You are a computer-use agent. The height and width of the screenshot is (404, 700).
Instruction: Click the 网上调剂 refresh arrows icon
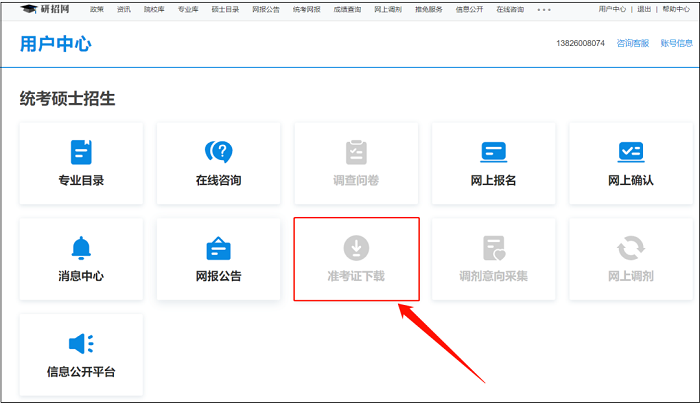pyautogui.click(x=630, y=247)
